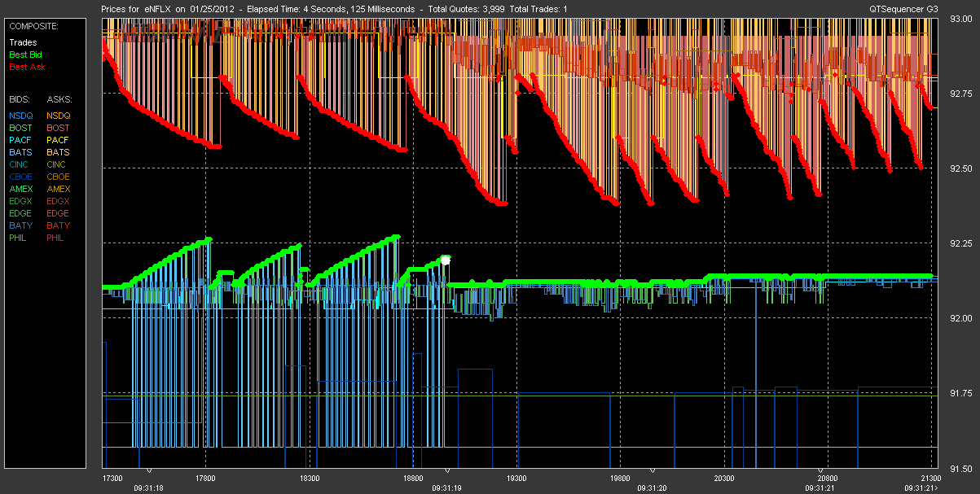Click the 21300 sequence axis label
980x494 pixels.
(x=929, y=479)
